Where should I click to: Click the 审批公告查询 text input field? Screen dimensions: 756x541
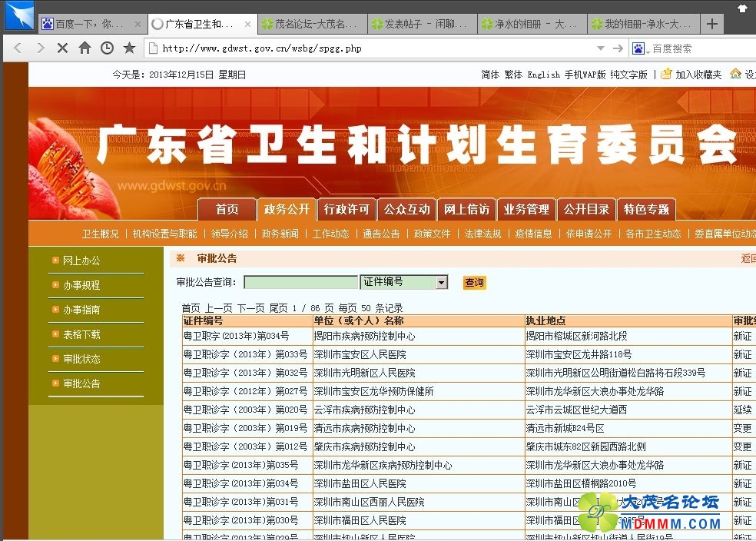point(301,282)
